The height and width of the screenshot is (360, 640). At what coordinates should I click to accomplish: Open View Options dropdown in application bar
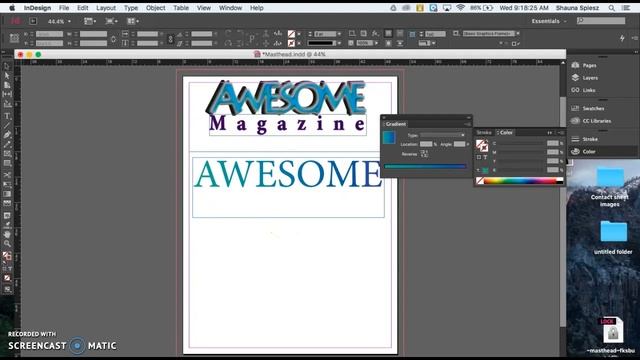(90, 21)
